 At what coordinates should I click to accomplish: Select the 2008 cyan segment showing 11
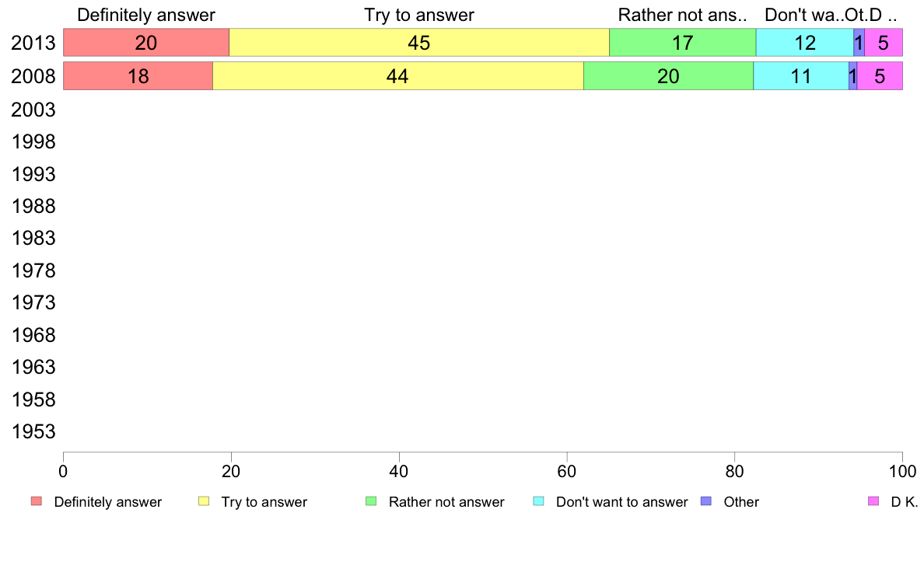(x=801, y=76)
